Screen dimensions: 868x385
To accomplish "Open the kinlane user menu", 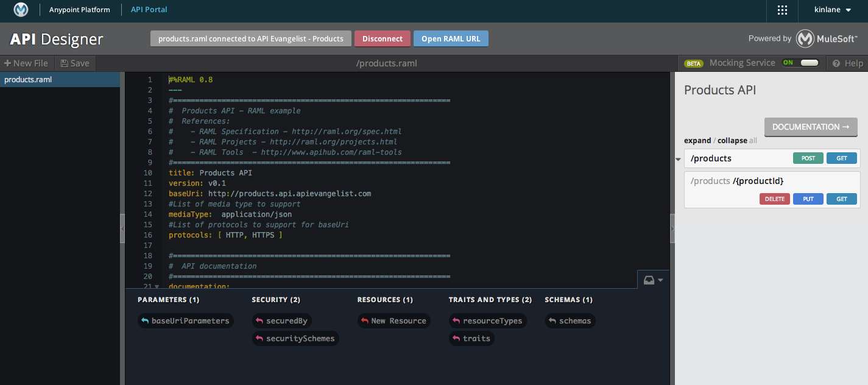I will pos(833,10).
